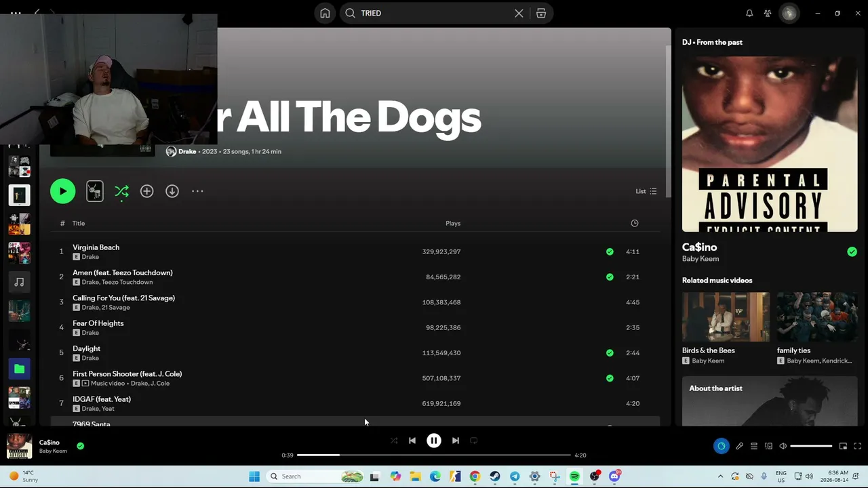
Task: Open Yeat artist link under IDGAF
Action: coord(108,409)
